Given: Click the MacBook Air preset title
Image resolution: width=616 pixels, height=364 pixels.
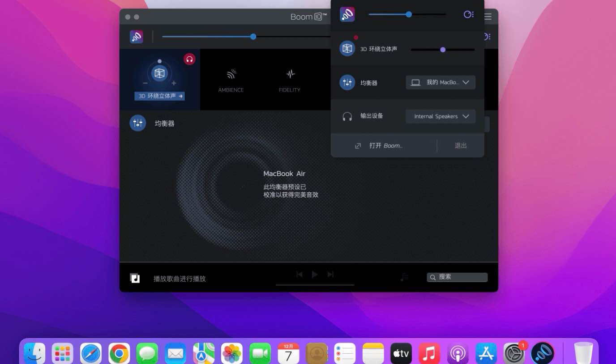Looking at the screenshot, I should [284, 174].
